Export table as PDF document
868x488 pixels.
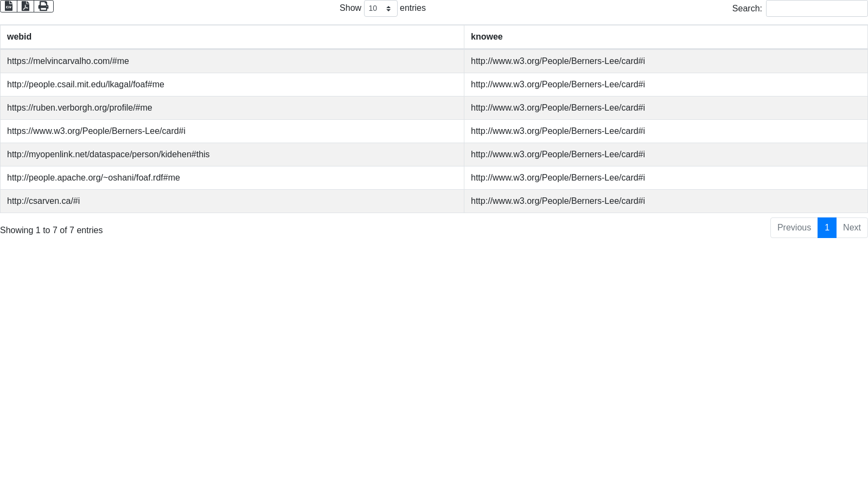click(25, 7)
